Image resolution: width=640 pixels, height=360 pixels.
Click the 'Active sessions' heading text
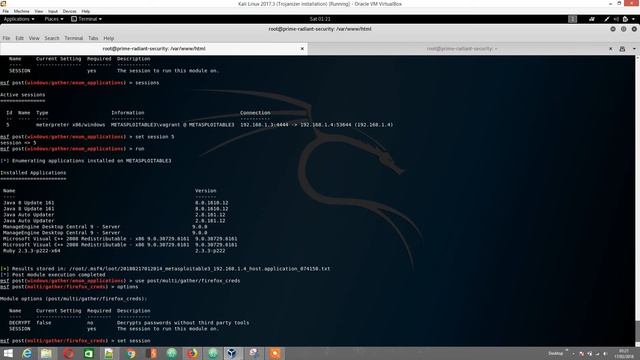point(23,95)
